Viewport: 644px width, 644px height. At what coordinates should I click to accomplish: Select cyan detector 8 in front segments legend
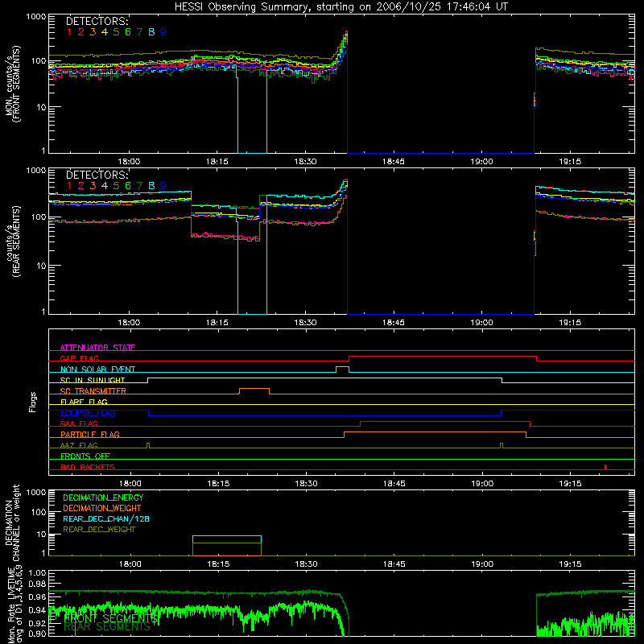(151, 32)
